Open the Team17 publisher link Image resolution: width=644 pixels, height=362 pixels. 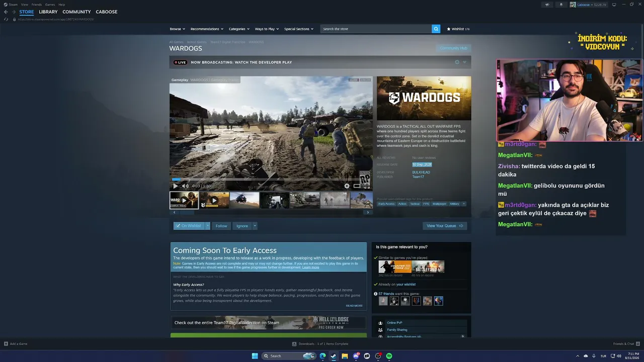point(418,176)
